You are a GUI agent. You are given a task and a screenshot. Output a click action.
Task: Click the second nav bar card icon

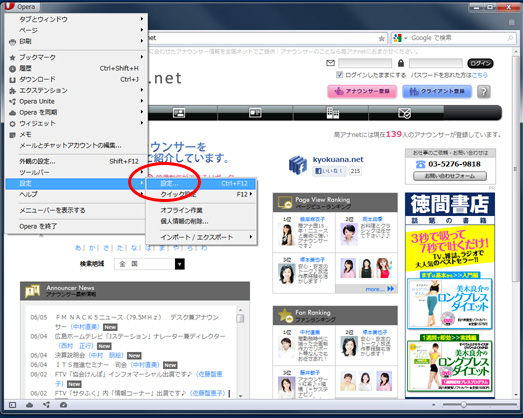(x=255, y=113)
